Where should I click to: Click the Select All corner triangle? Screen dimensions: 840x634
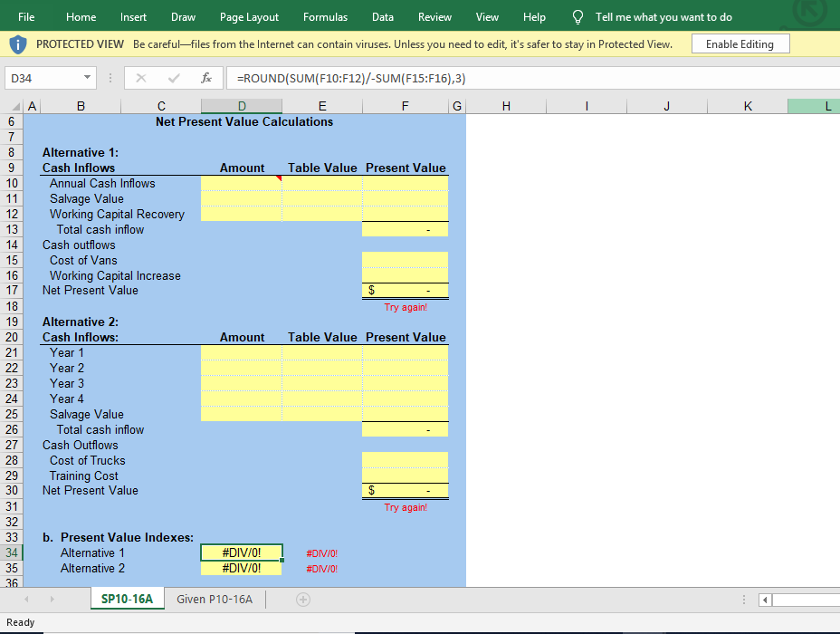[15, 106]
